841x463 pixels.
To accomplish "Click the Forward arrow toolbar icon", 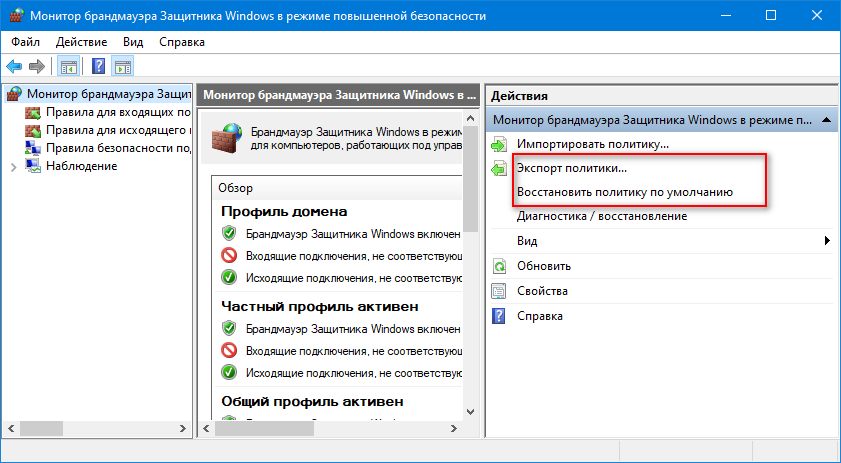I will point(36,67).
